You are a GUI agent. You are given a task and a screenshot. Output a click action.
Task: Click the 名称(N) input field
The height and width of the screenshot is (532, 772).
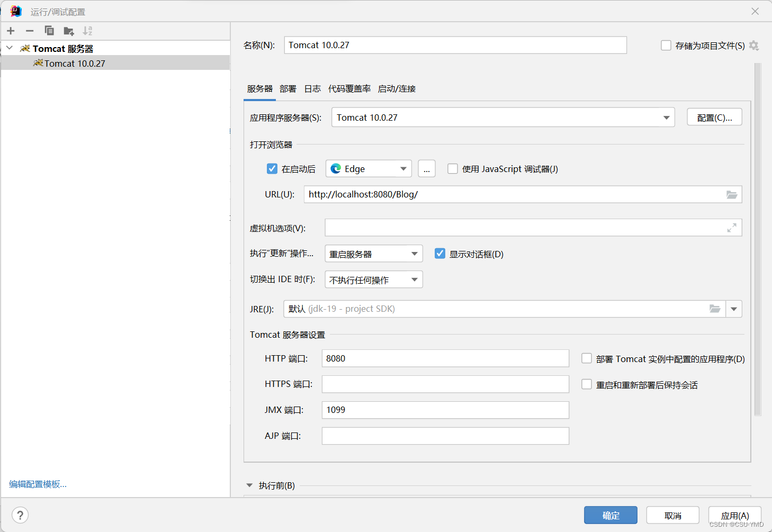pos(455,45)
